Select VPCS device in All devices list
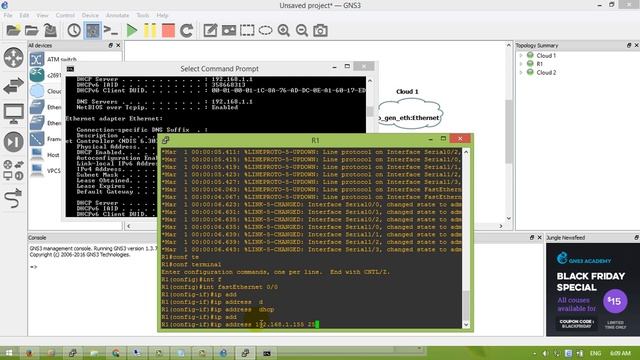The image size is (640, 360). pos(53,171)
